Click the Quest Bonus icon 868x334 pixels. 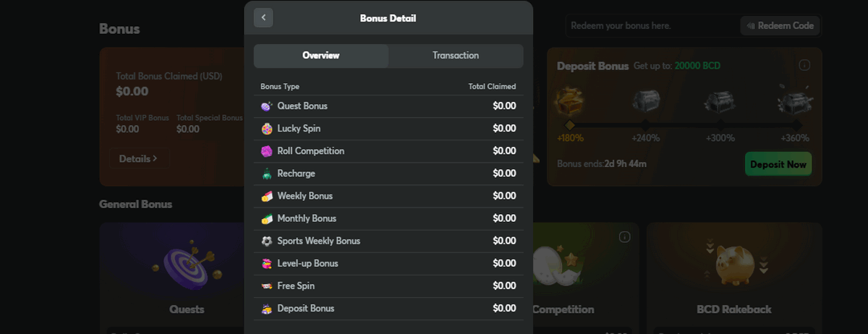(x=266, y=106)
